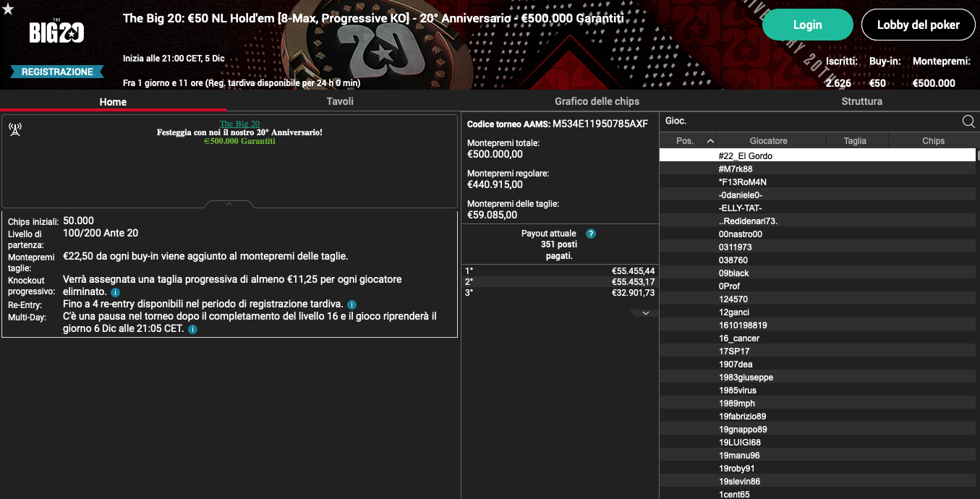Open the Tavoli tab

coord(340,101)
